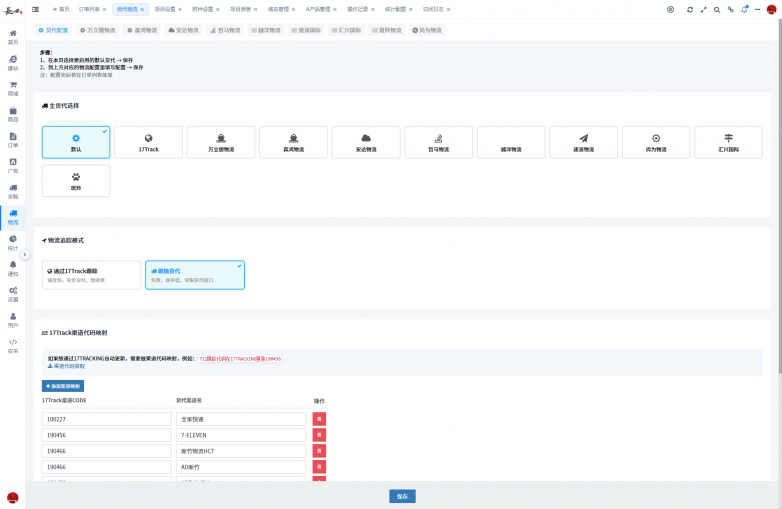Viewport: 782px width, 509px height.
Task: Delete the 100227 全家 mapping row
Action: (x=319, y=419)
